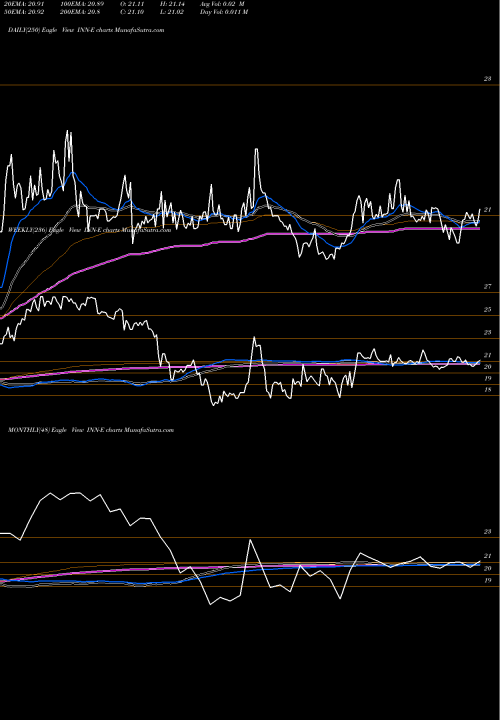Image resolution: width=500 pixels, height=720 pixels.
Task: Click the 25 axis label on weekly chart
Action: pyautogui.click(x=488, y=309)
